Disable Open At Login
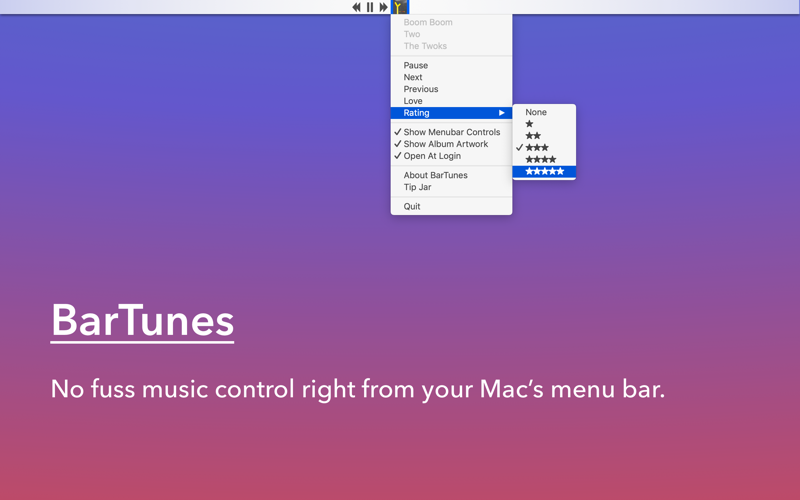The height and width of the screenshot is (500, 800). click(451, 156)
